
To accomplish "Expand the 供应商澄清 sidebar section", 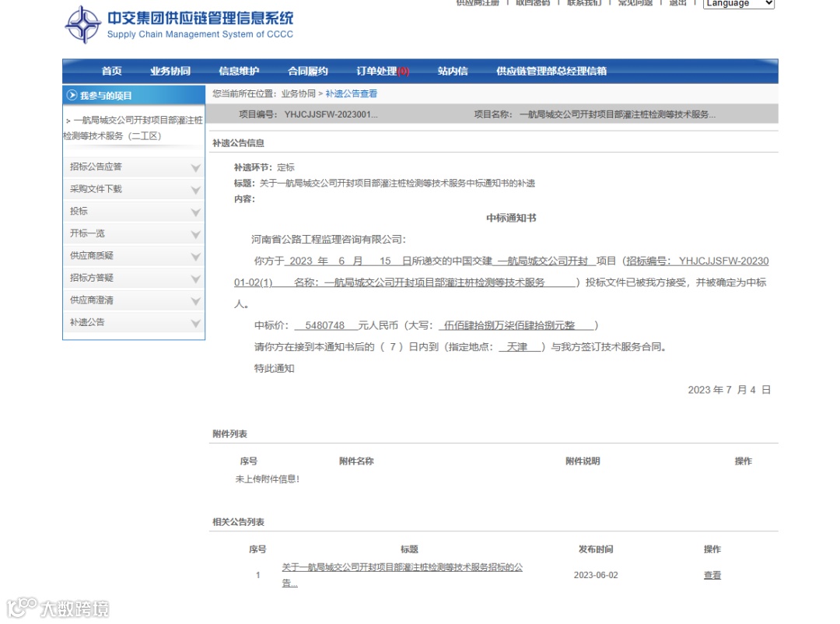I will [134, 300].
